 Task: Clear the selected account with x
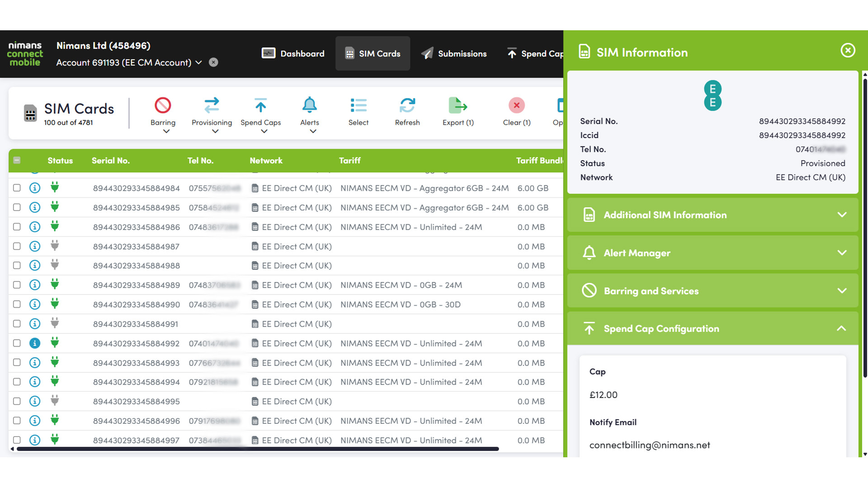click(x=213, y=62)
